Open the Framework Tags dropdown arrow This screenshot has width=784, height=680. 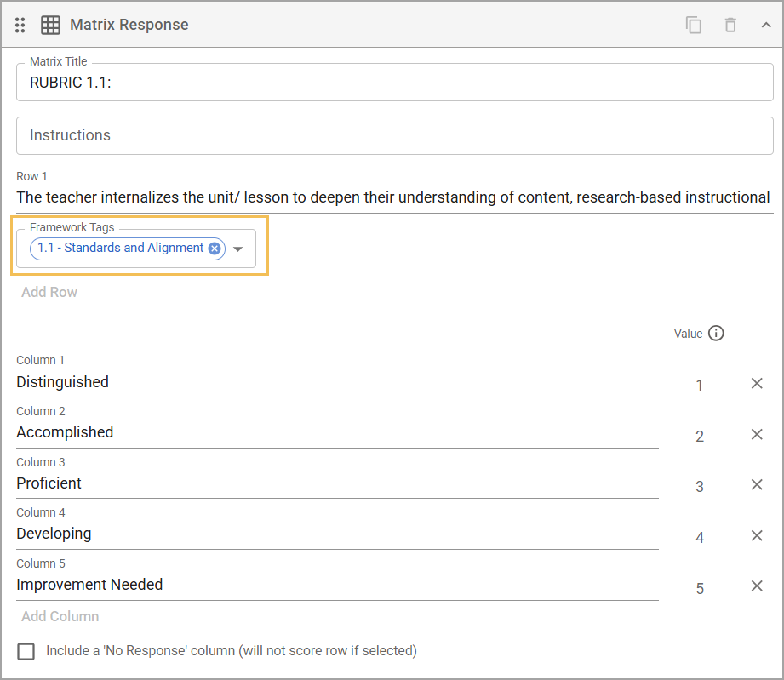pos(238,249)
